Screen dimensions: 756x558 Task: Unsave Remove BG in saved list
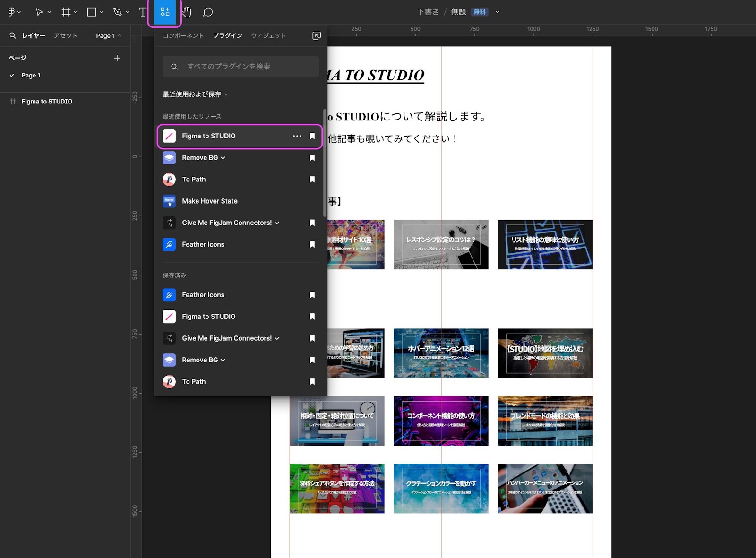312,360
